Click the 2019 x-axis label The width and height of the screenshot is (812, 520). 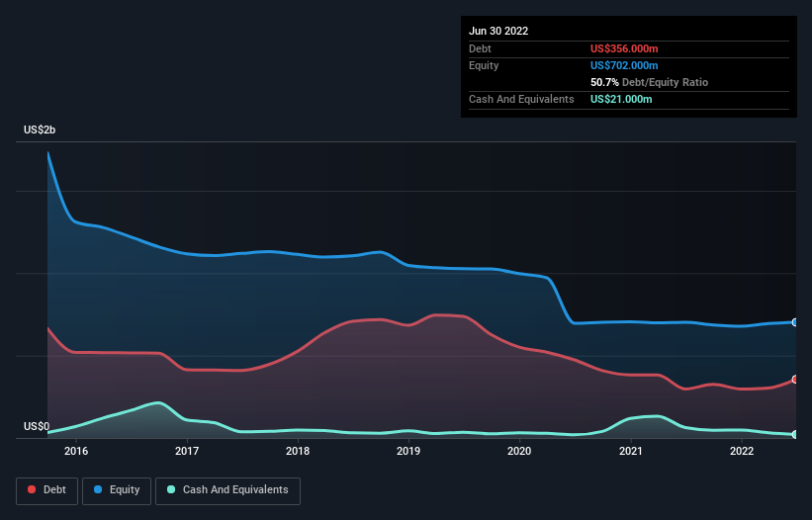coord(408,451)
